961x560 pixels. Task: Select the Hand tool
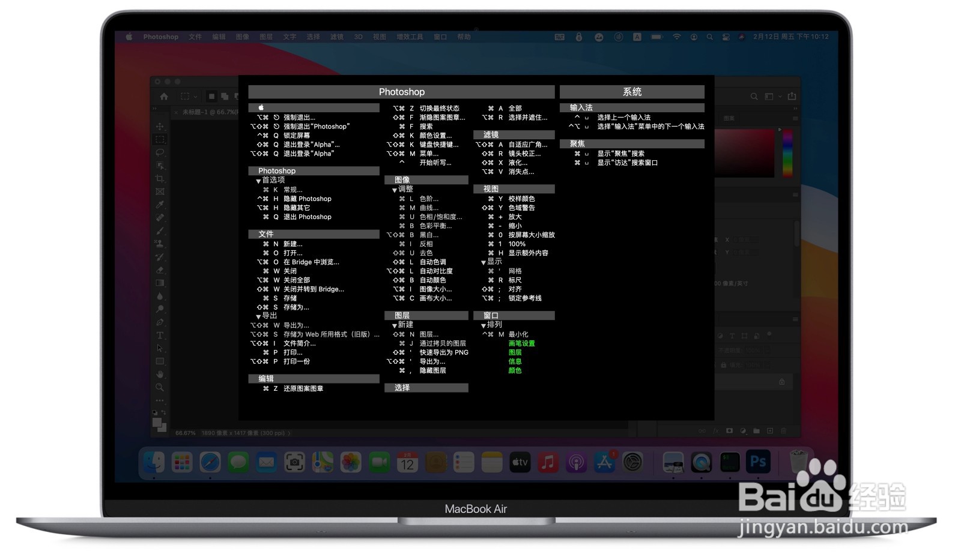(x=160, y=374)
